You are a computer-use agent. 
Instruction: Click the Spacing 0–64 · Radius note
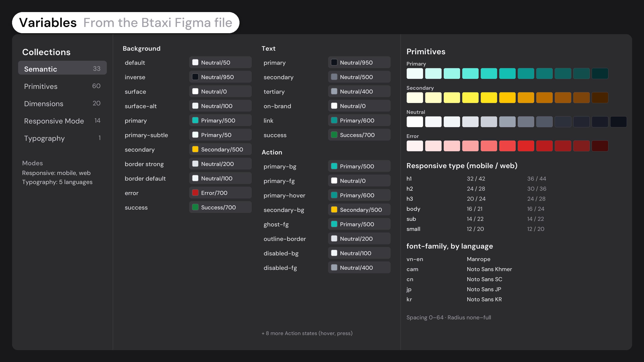[449, 318]
